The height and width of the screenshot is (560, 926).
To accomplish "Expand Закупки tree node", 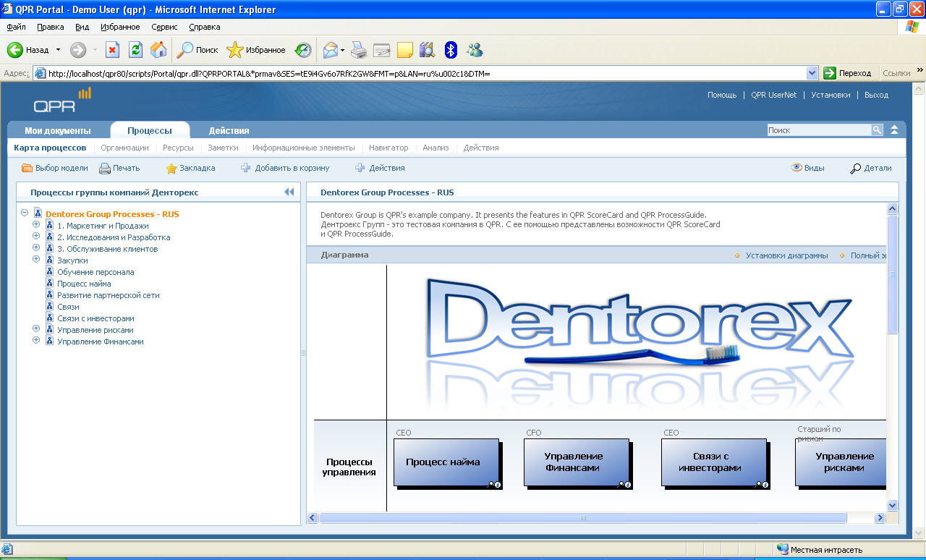I will click(36, 260).
